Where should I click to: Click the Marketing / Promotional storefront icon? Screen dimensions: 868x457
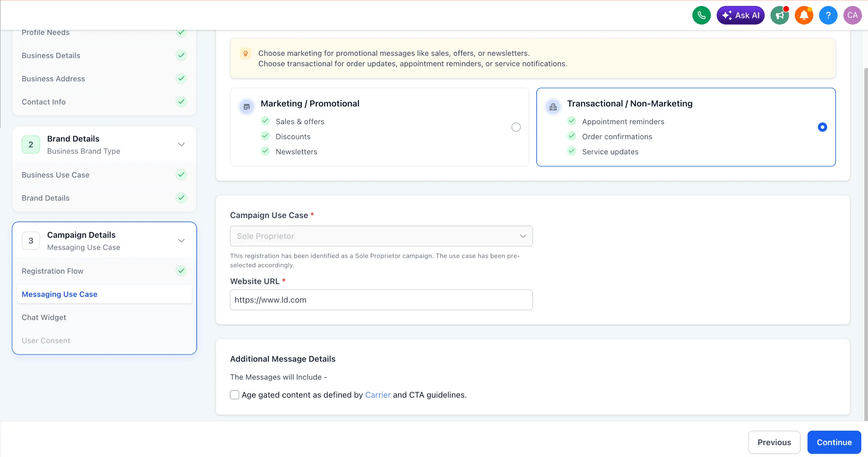(x=247, y=107)
